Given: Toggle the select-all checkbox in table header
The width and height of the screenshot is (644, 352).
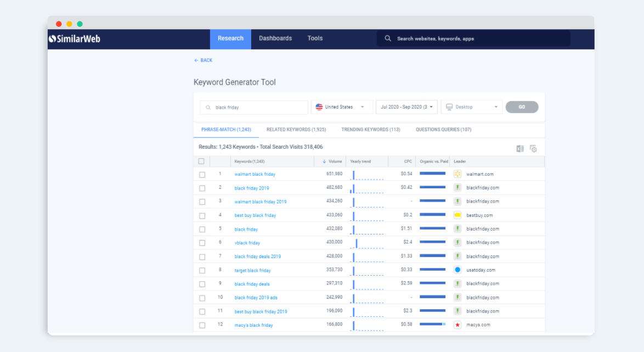Looking at the screenshot, I should pyautogui.click(x=201, y=161).
